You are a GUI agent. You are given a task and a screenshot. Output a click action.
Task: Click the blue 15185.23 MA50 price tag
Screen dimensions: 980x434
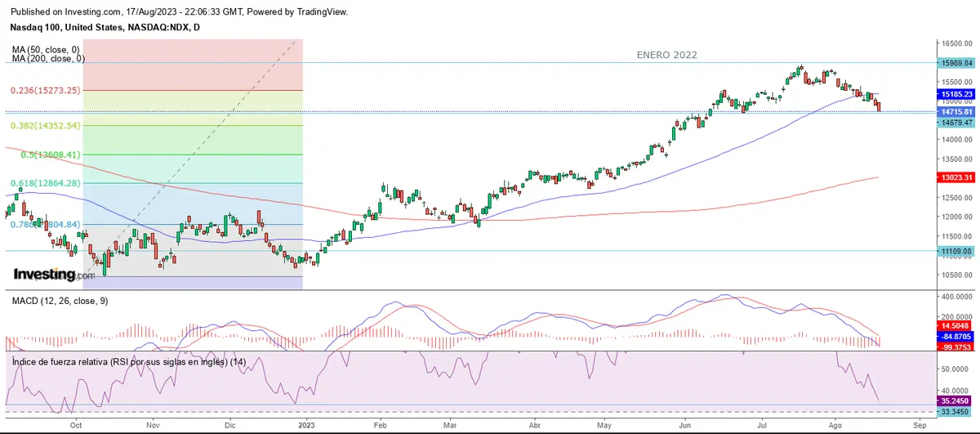point(957,94)
